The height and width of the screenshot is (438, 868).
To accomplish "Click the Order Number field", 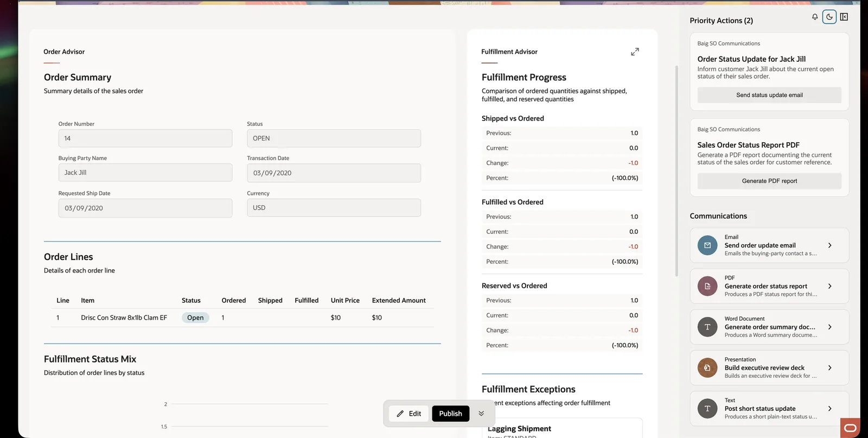I will [x=145, y=138].
